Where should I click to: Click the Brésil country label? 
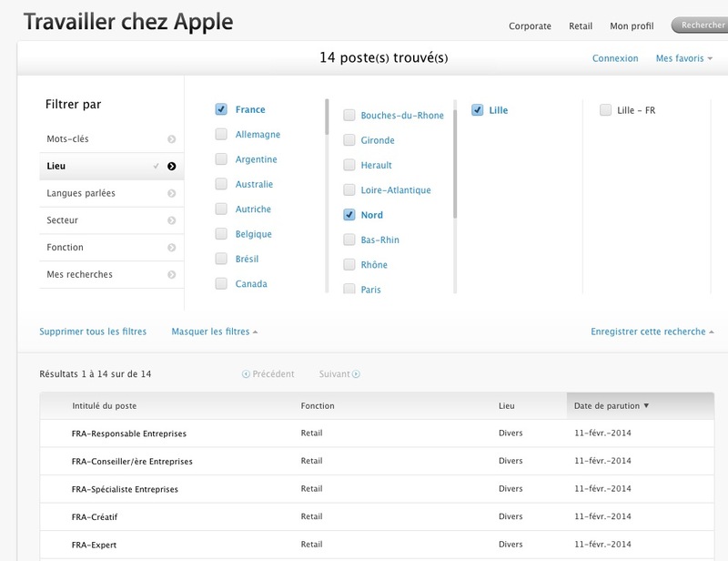tap(247, 259)
